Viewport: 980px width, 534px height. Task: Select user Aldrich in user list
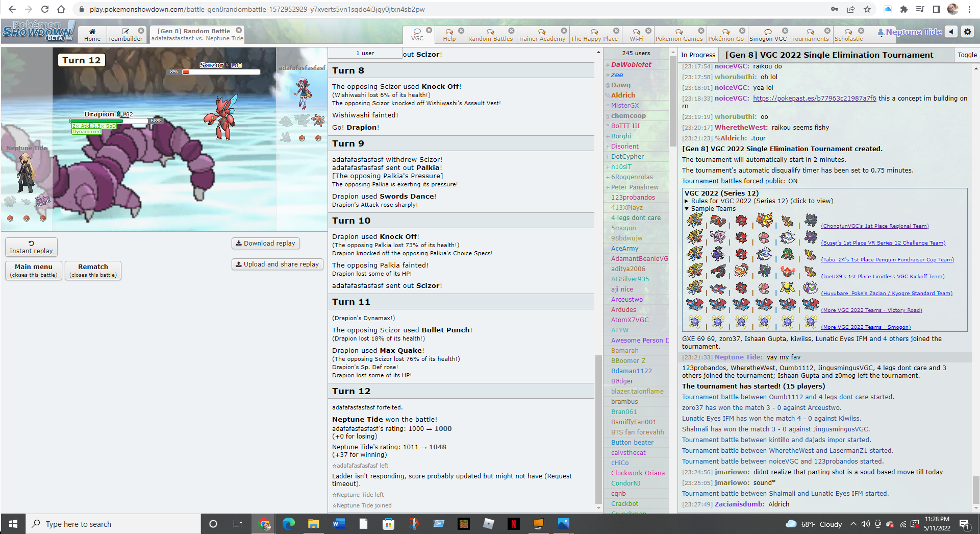(623, 95)
